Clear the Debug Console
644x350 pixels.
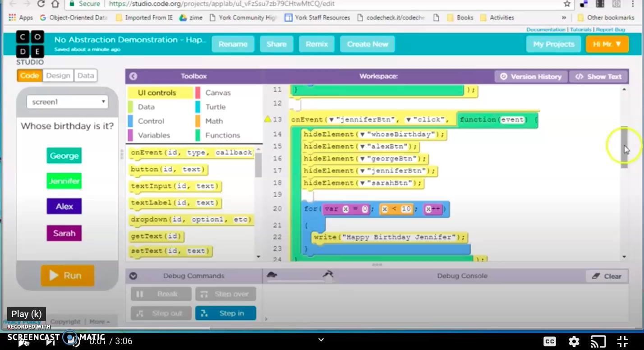pos(607,276)
